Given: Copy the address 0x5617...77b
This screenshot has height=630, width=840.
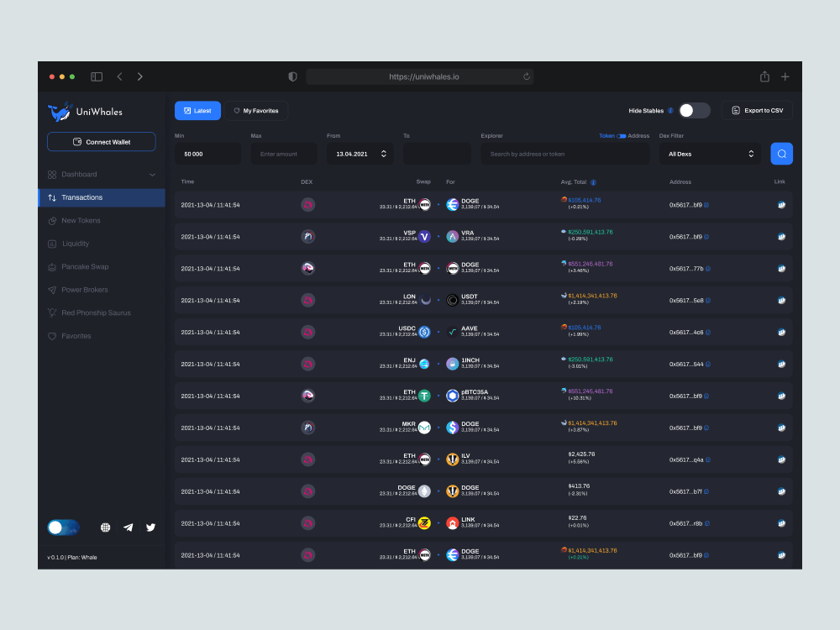Looking at the screenshot, I should (x=707, y=269).
